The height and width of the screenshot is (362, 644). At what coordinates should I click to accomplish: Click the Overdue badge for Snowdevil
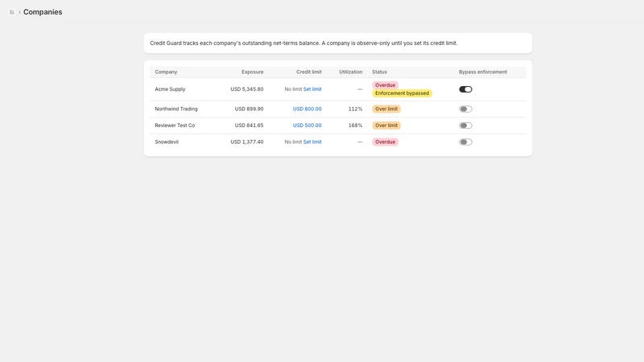click(x=386, y=142)
